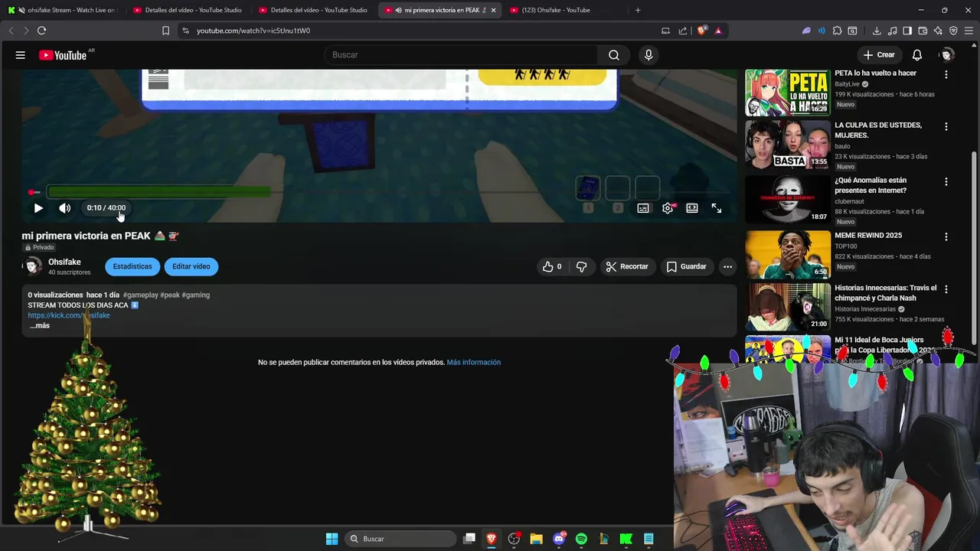Switch player to theater mode
Screen dimensions: 980x551
coord(692,208)
